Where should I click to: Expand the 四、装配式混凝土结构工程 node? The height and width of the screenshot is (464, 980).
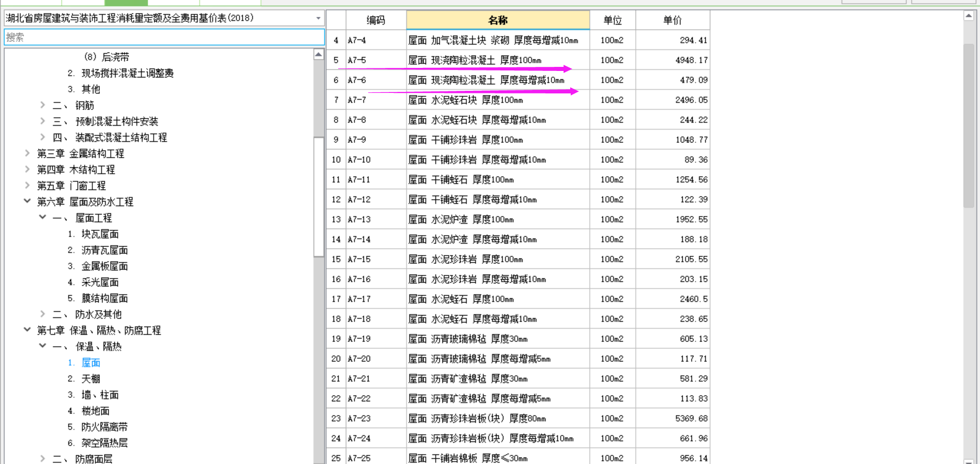[43, 137]
